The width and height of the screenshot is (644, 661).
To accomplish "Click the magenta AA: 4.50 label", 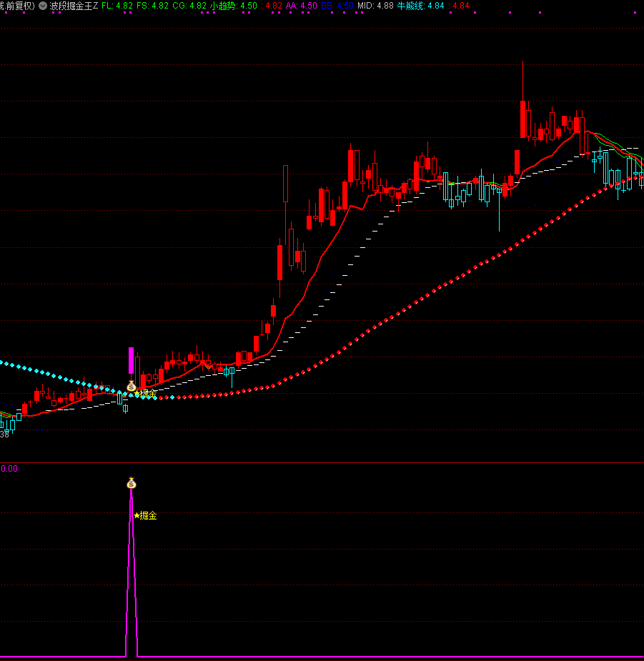I will pos(301,6).
